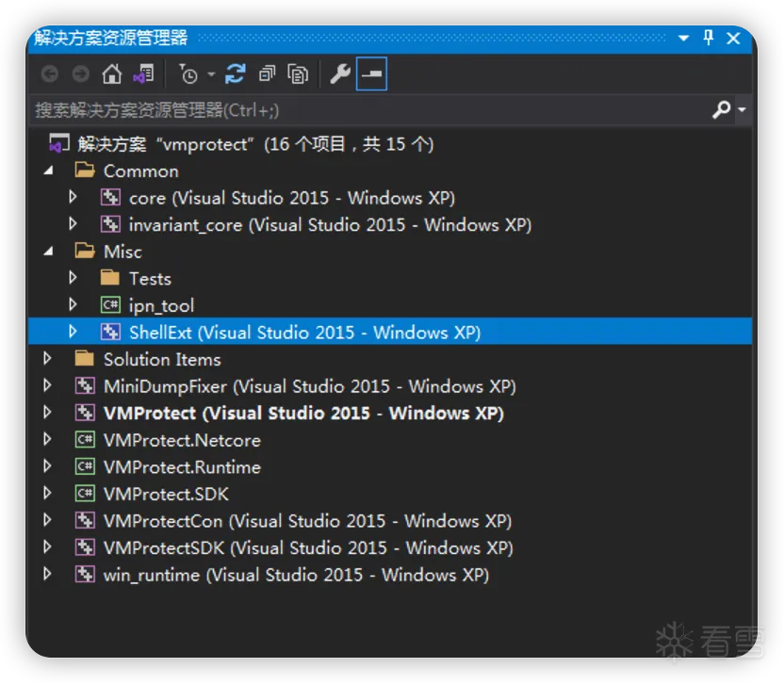Go to the Home view icon
The height and width of the screenshot is (684, 784).
[x=111, y=74]
